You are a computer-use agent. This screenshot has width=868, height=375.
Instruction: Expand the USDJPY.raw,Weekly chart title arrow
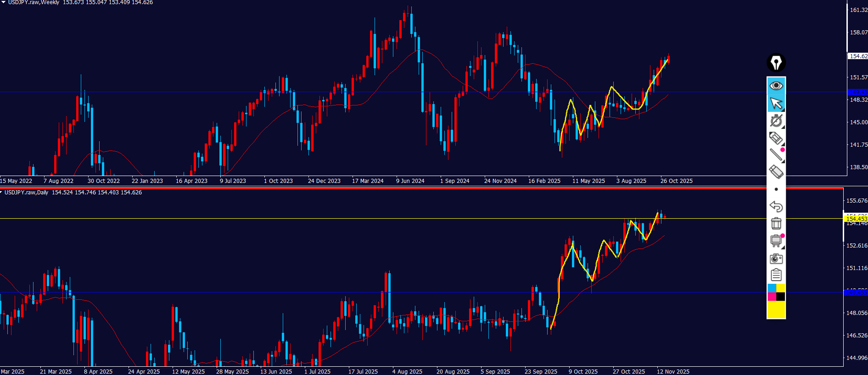(3, 2)
